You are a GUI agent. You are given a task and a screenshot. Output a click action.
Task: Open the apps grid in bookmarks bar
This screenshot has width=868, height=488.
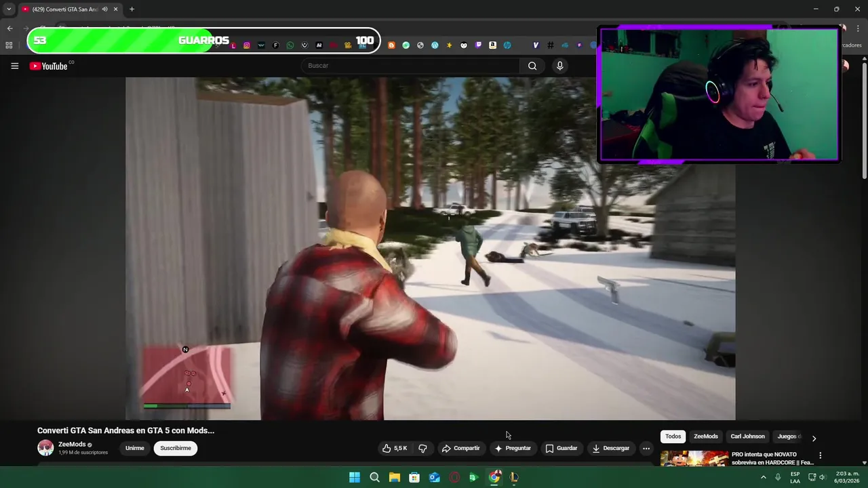click(9, 45)
